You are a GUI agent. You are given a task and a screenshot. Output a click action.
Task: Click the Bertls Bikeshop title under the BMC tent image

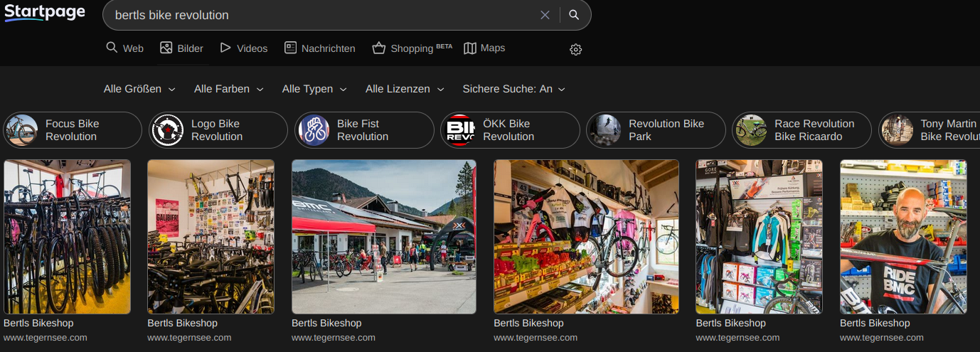(326, 323)
